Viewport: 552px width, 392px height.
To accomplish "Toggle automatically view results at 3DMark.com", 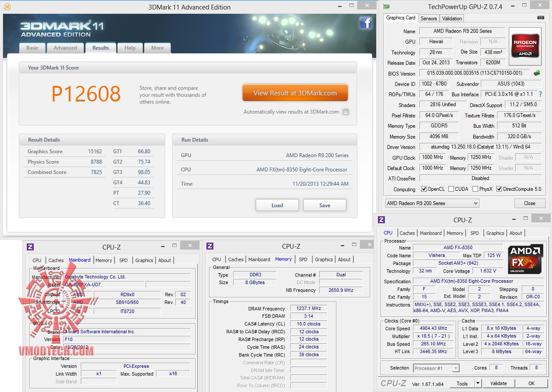I will (x=346, y=112).
